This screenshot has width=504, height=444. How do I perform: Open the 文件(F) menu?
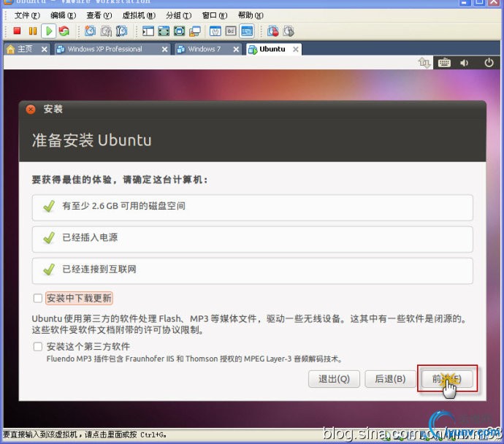27,15
